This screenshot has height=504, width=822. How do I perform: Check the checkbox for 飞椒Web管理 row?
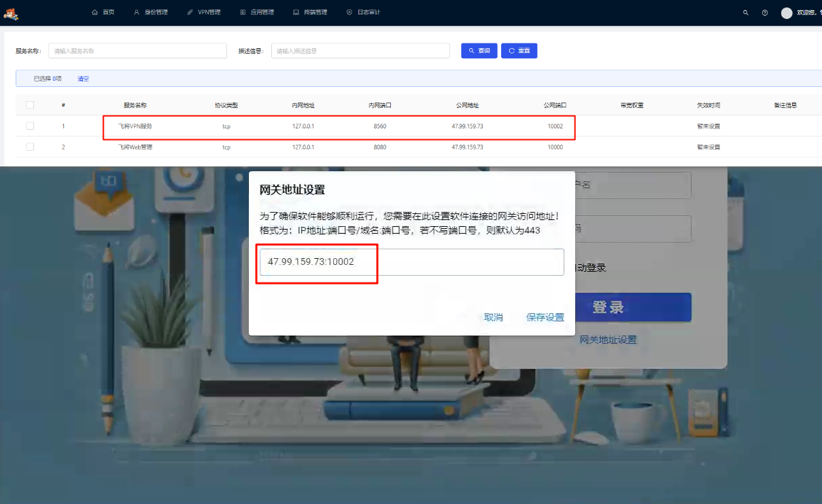29,147
